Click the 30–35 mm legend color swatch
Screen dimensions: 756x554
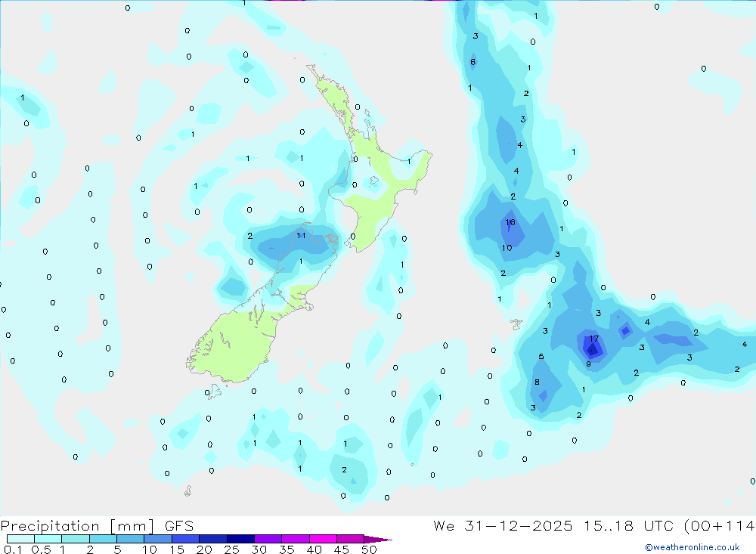[x=268, y=539]
